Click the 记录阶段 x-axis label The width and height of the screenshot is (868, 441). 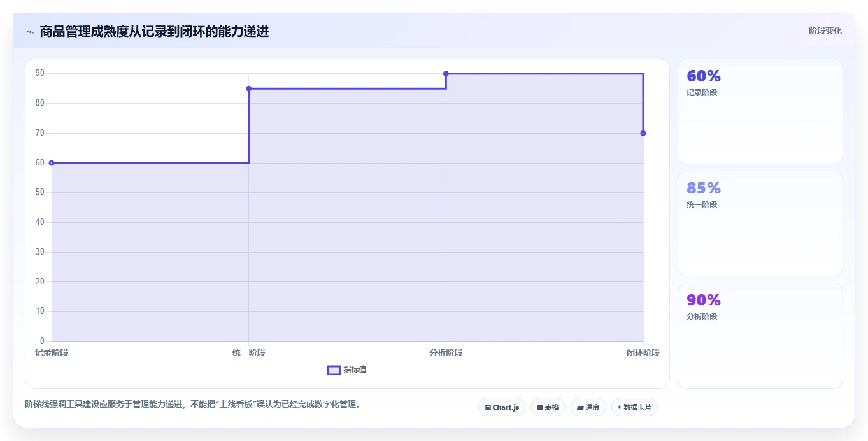pyautogui.click(x=52, y=353)
